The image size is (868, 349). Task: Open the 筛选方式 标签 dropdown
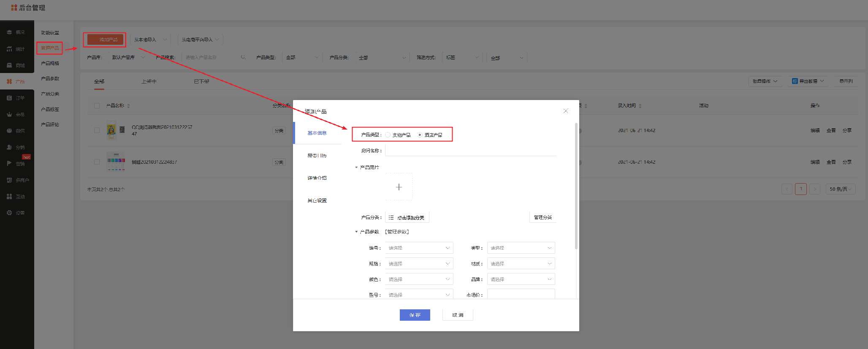(462, 57)
